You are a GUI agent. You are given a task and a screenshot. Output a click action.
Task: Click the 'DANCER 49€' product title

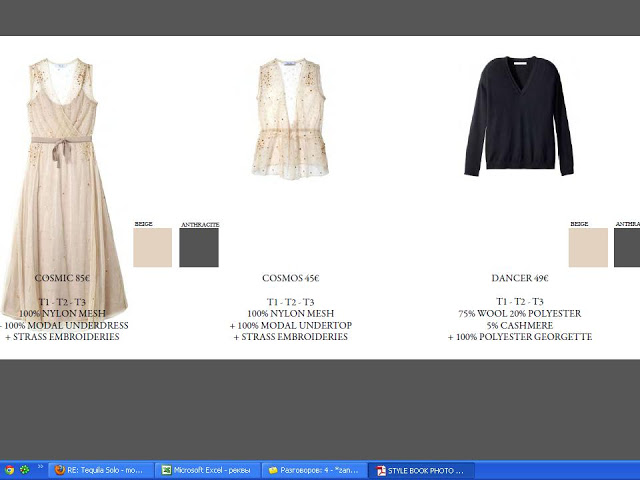coord(519,278)
